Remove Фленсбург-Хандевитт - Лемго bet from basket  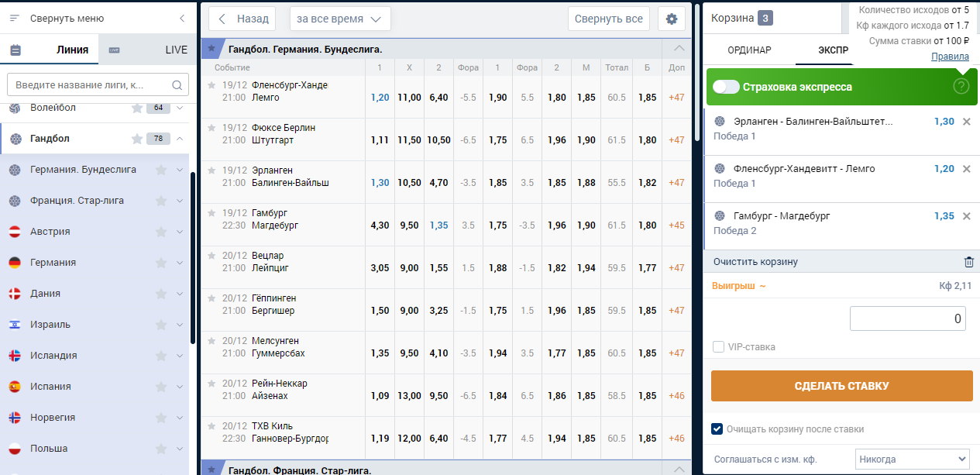click(x=966, y=169)
